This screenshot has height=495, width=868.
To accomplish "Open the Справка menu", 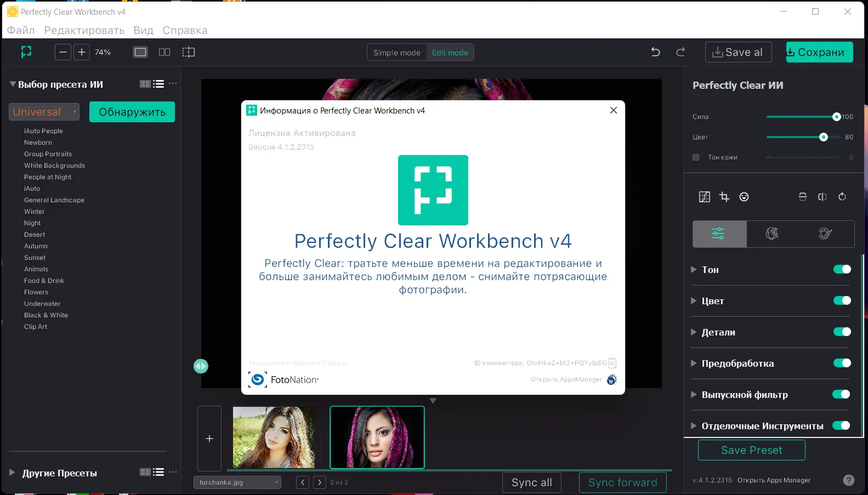I will [185, 30].
